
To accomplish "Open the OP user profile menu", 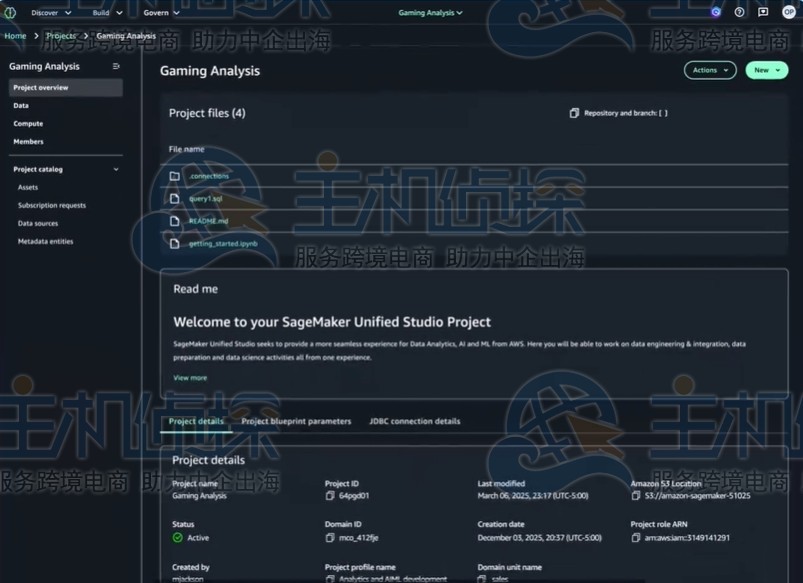I will coord(789,11).
